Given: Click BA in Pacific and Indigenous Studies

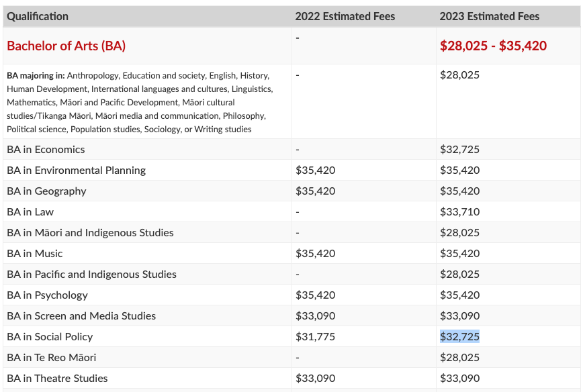Looking at the screenshot, I should 91,275.
